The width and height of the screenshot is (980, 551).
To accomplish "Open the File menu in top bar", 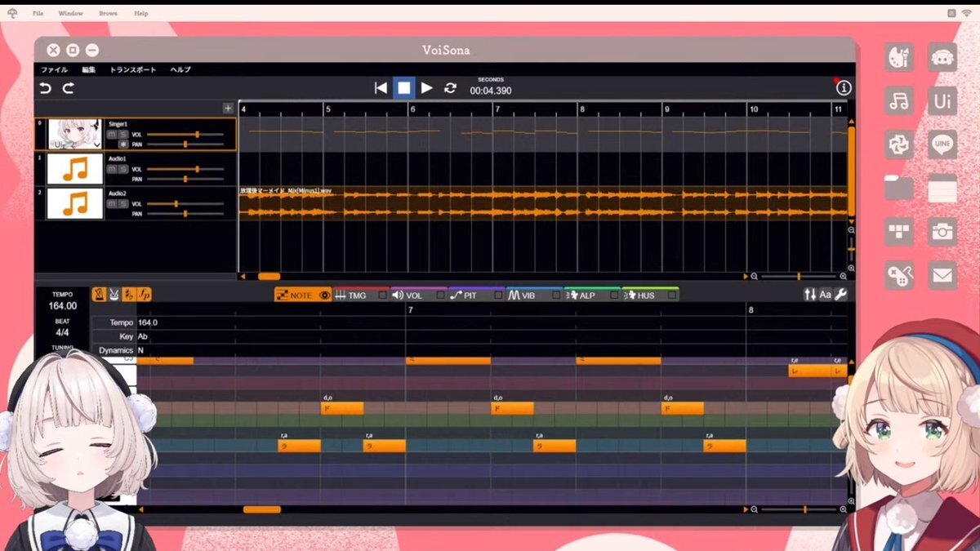I will [x=38, y=14].
